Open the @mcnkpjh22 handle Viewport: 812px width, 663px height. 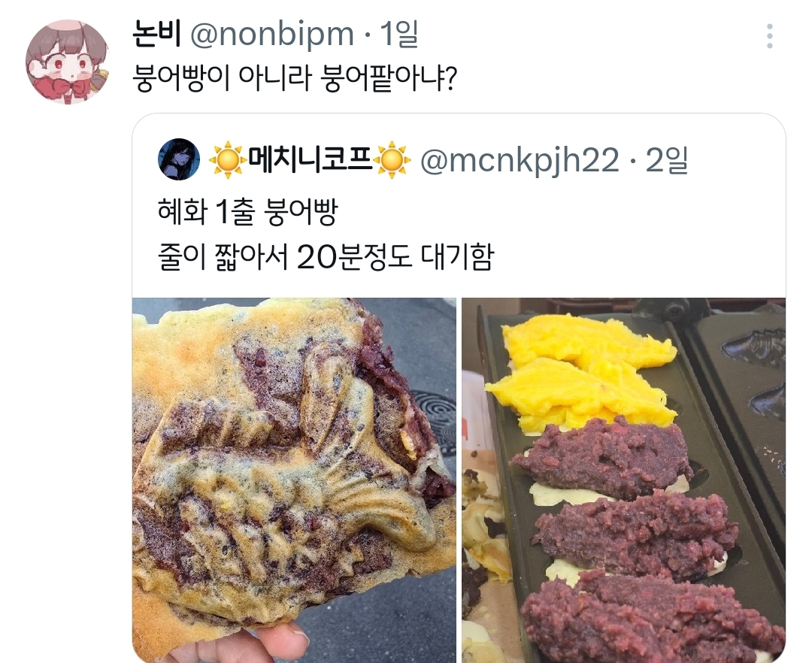coord(520,160)
